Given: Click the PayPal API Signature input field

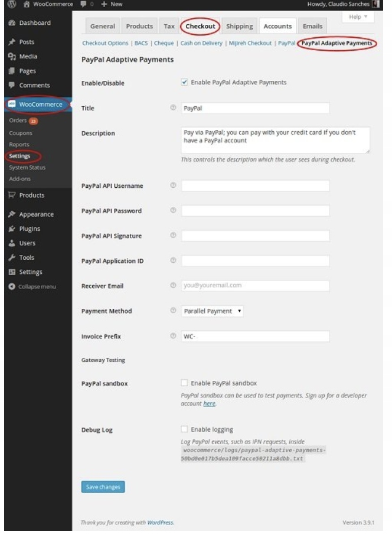Looking at the screenshot, I should click(255, 236).
